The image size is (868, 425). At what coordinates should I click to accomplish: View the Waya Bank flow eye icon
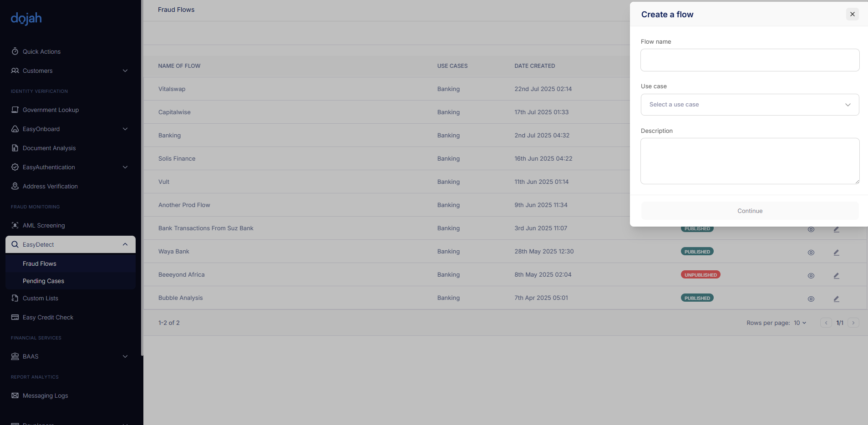[x=811, y=253]
